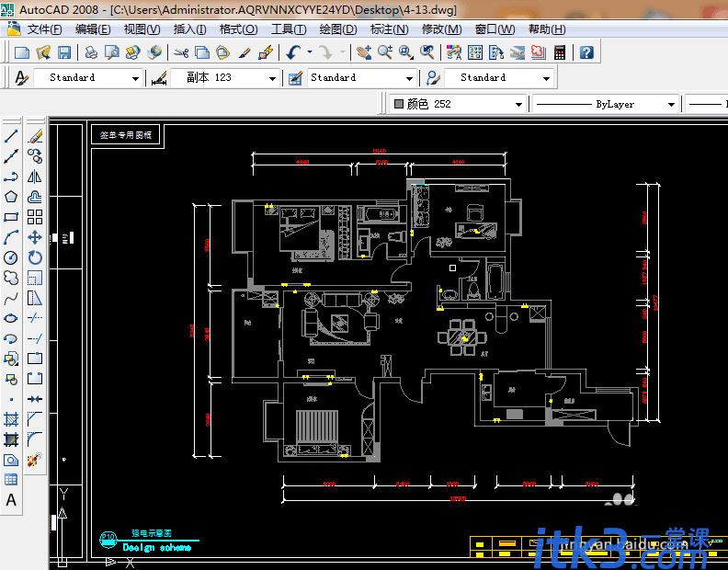Open the 编辑(E) menu
The width and height of the screenshot is (728, 570).
(x=93, y=29)
